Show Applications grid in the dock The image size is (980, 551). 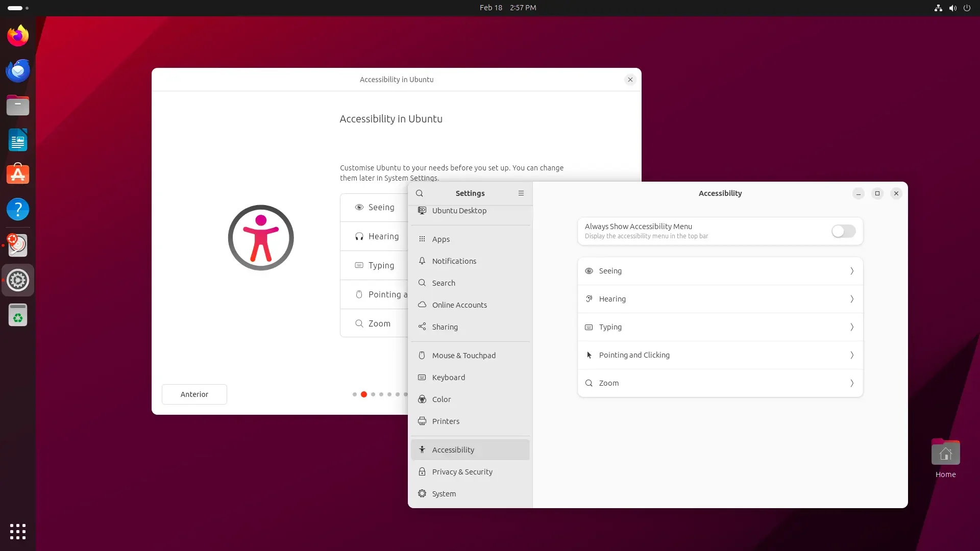(x=18, y=532)
